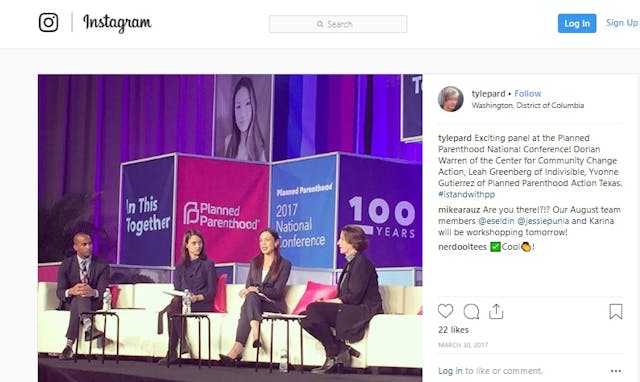Click the blue Log In button
The width and height of the screenshot is (640, 382).
point(577,23)
